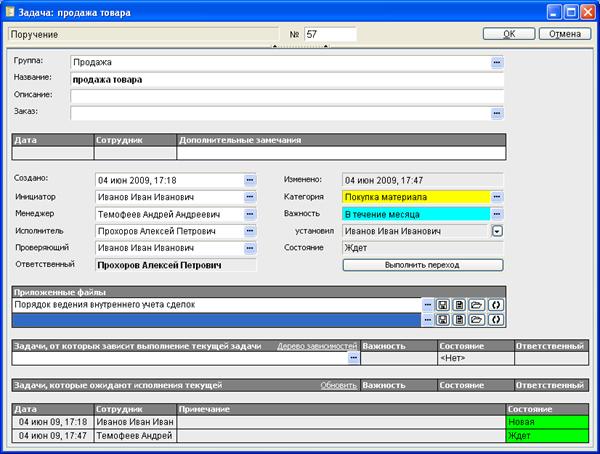Click the OK button
Viewport: 600px width, 454px height.
[509, 34]
